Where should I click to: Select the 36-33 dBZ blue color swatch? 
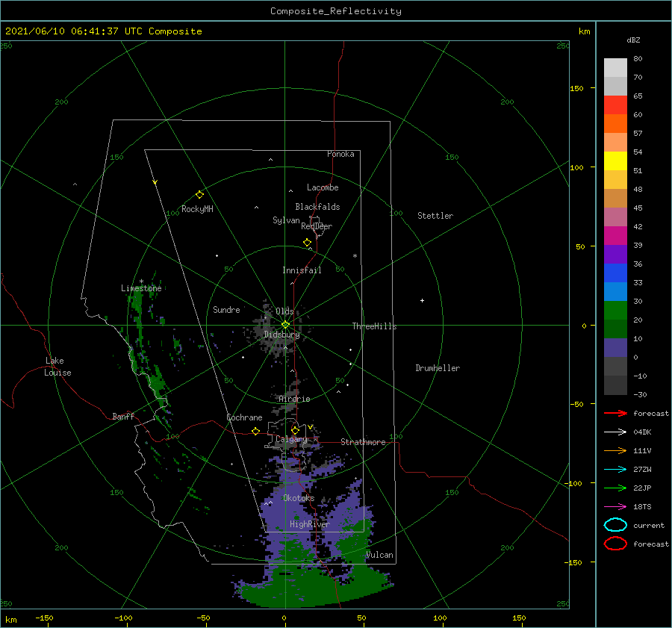click(x=615, y=273)
